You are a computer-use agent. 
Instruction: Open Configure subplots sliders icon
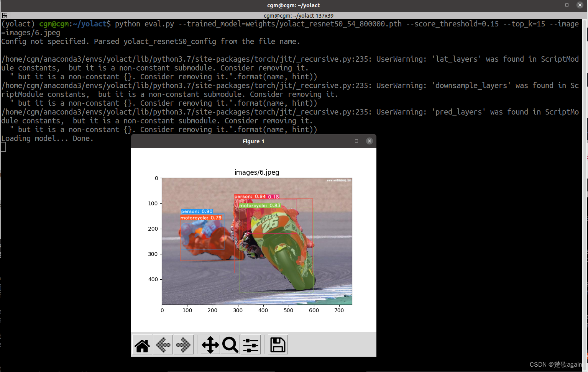coord(251,345)
